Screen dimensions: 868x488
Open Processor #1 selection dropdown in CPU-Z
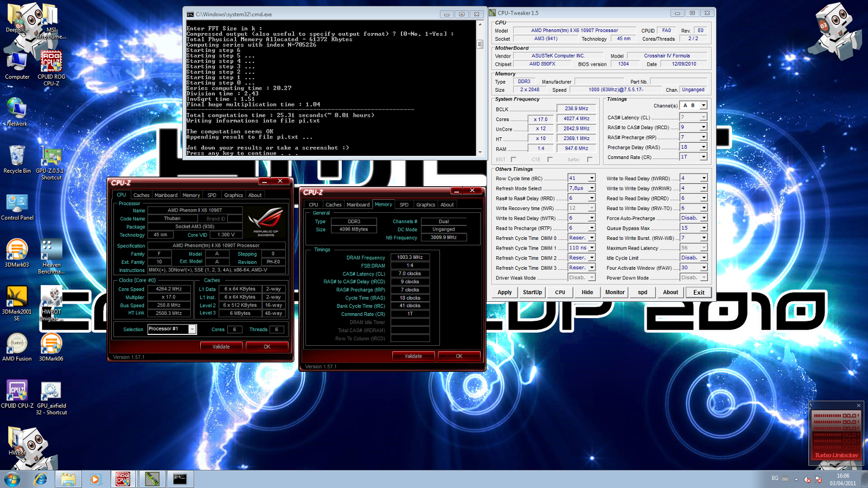(x=192, y=329)
